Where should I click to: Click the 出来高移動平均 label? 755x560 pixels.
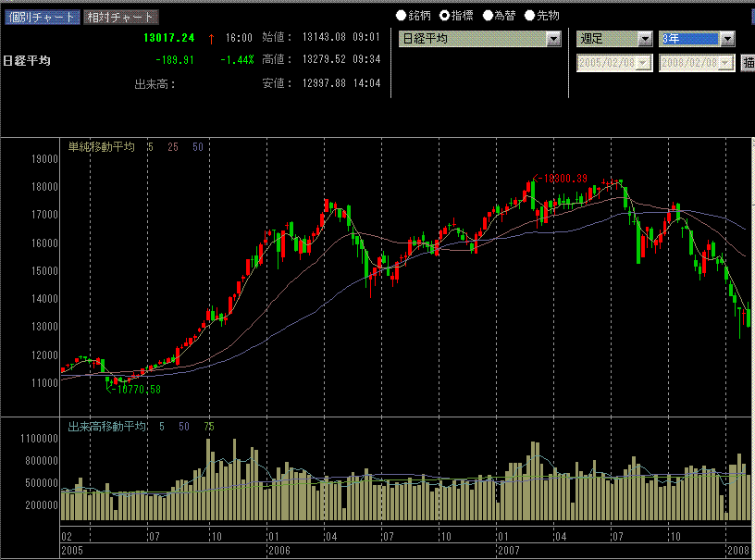pyautogui.click(x=107, y=427)
